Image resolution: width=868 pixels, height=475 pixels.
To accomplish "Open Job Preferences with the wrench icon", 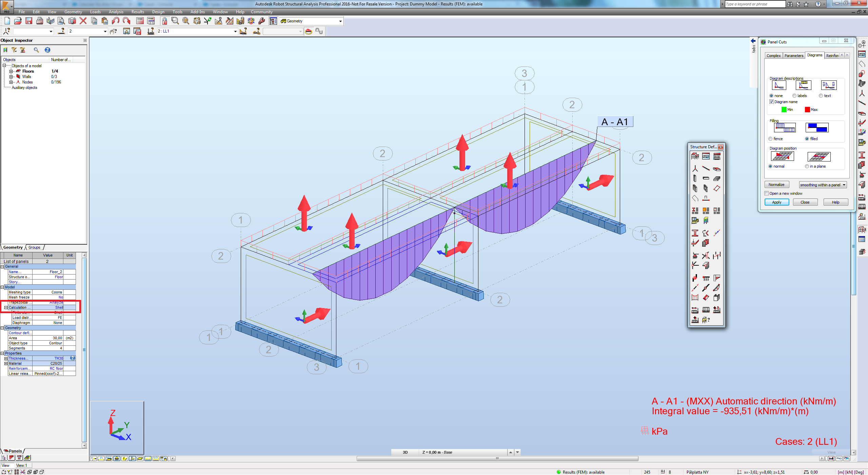I will (261, 21).
